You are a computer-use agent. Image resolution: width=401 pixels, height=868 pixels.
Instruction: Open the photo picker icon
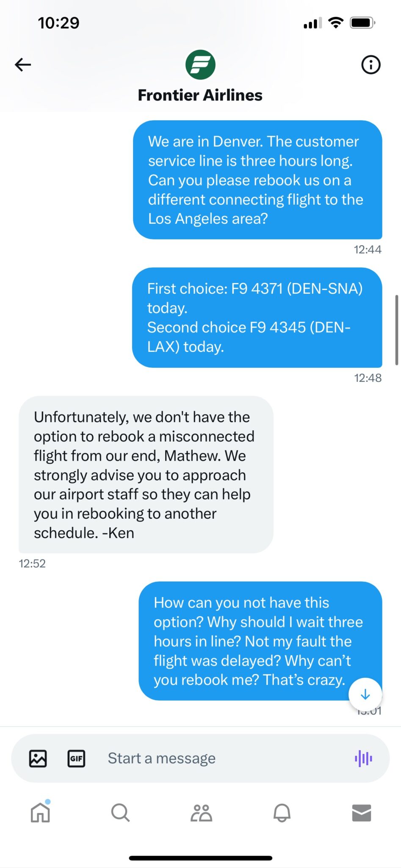pos(38,758)
